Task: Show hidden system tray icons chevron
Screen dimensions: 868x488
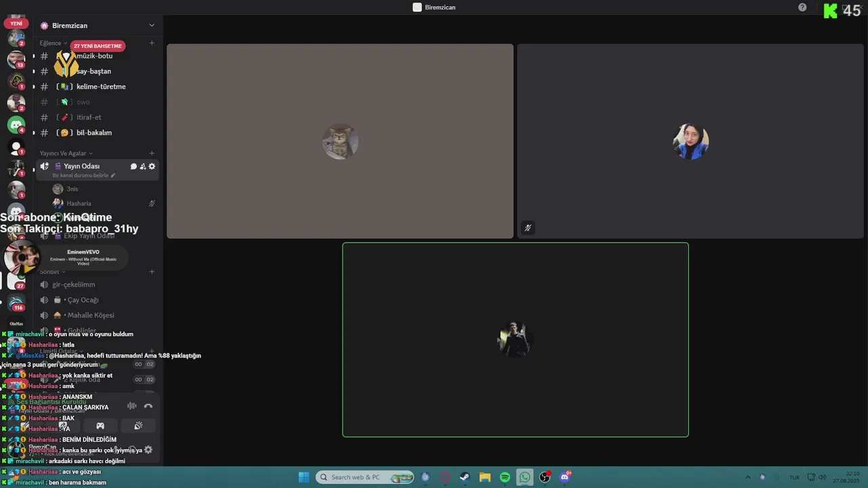Action: (748, 477)
